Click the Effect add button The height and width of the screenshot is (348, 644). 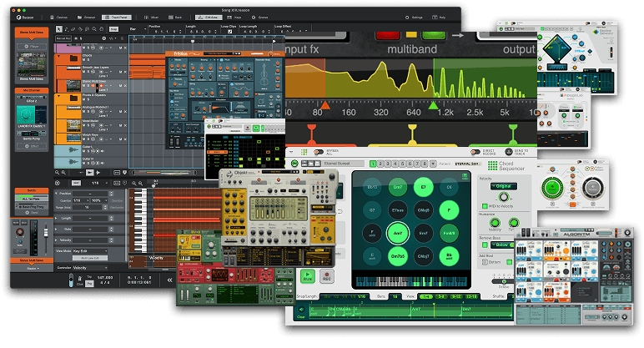click(32, 146)
